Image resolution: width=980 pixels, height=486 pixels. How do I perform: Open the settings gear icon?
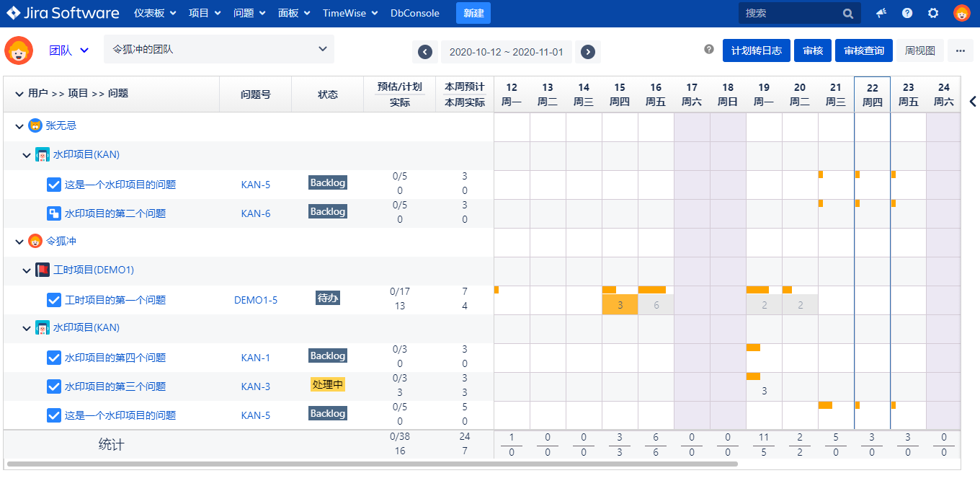933,13
